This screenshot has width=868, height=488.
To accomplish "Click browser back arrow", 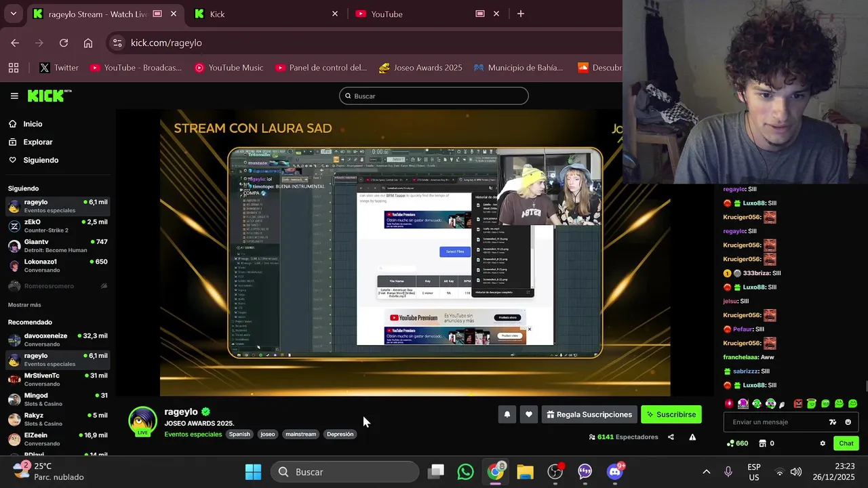I will coord(15,43).
